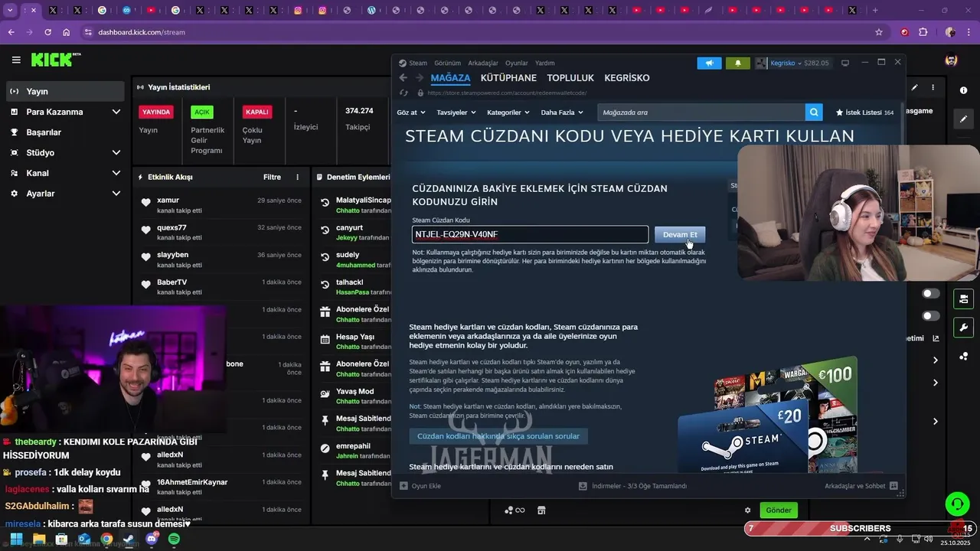Open Kick chat settings gear
This screenshot has width=980, height=551.
[748, 510]
